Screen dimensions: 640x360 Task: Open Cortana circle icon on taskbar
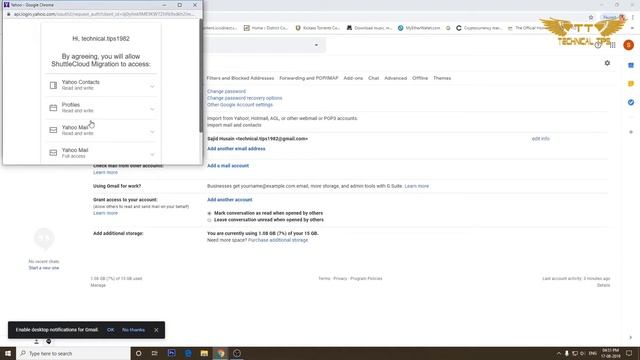tap(139, 353)
